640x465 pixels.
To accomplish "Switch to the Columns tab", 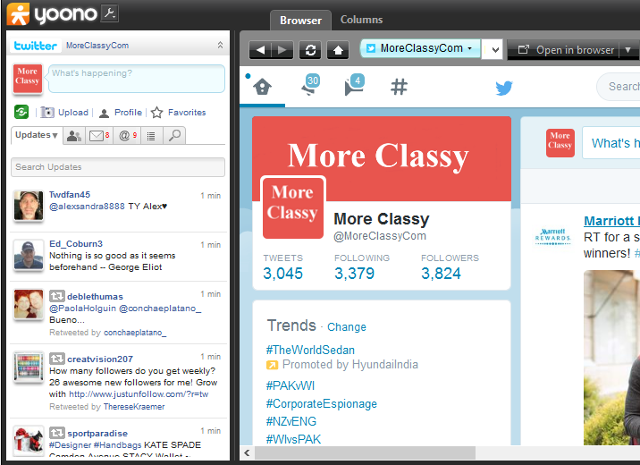I will (x=361, y=20).
